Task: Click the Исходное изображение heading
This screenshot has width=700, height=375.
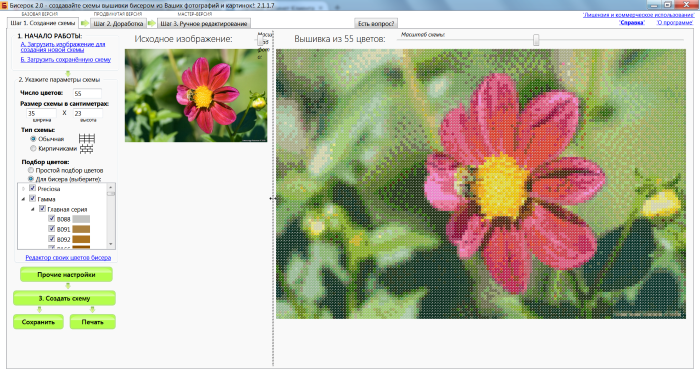Action: 183,39
